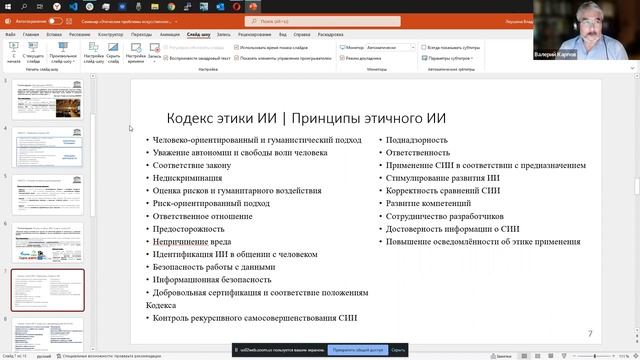Open the Record (Запись) ribbon dropdown button
640x360 pixels.
click(x=154, y=52)
